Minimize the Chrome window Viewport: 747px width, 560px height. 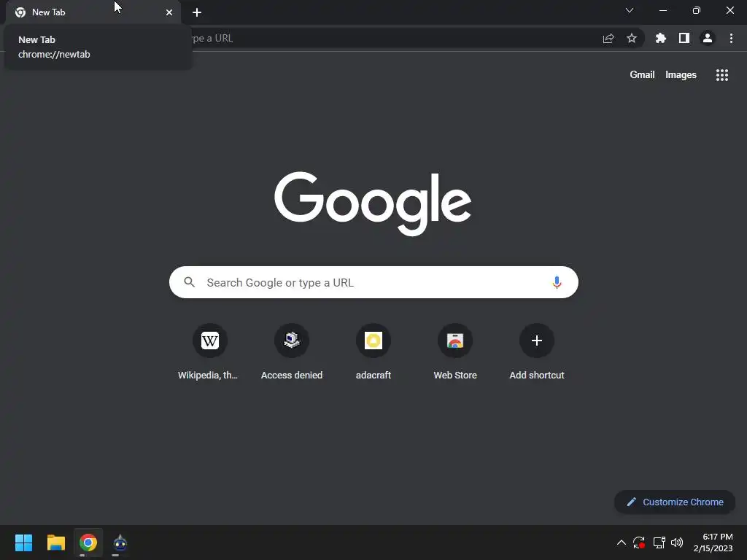[x=662, y=10]
